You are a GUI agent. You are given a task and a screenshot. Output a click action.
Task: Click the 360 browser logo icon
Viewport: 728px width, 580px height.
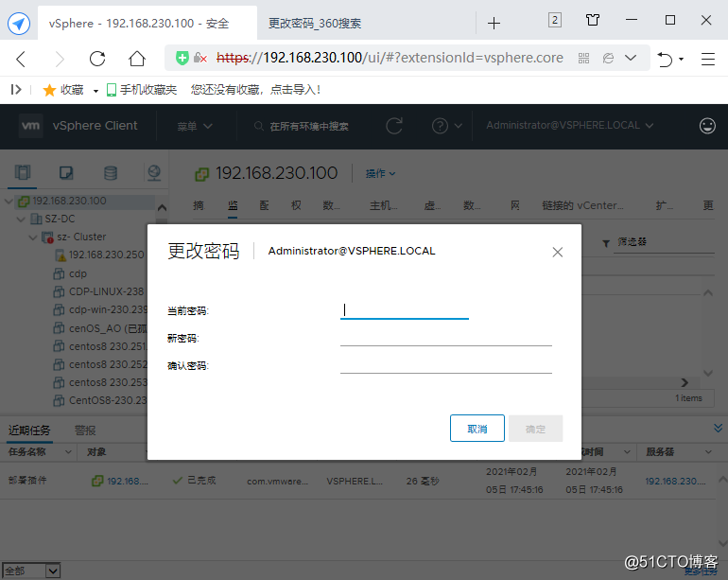click(x=19, y=24)
